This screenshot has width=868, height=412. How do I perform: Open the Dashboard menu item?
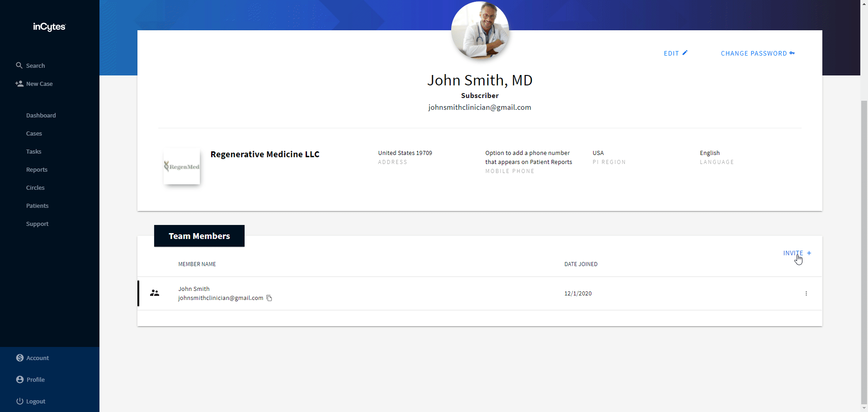tap(41, 115)
